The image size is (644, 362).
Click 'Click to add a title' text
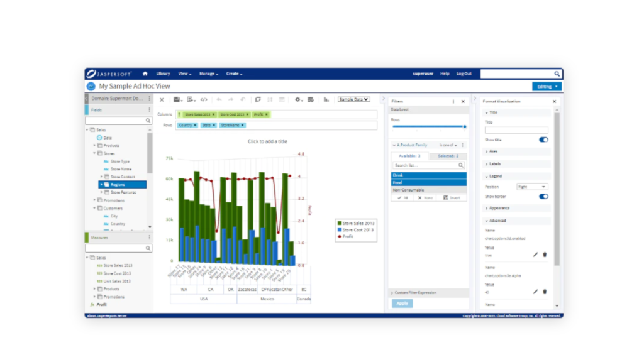coord(267,141)
